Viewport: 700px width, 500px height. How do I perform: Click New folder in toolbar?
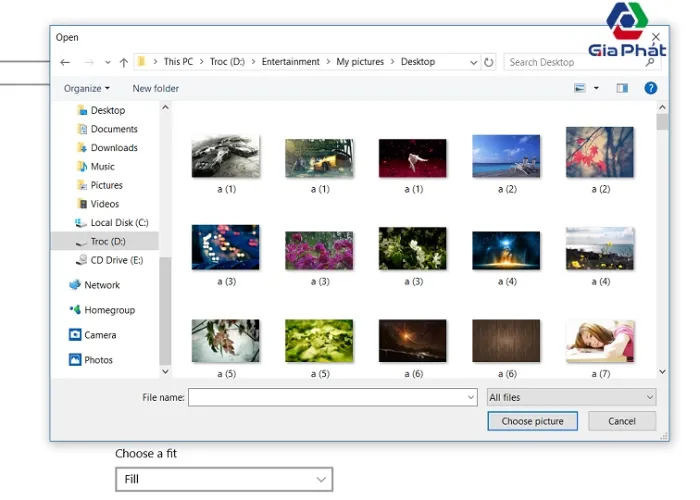155,88
